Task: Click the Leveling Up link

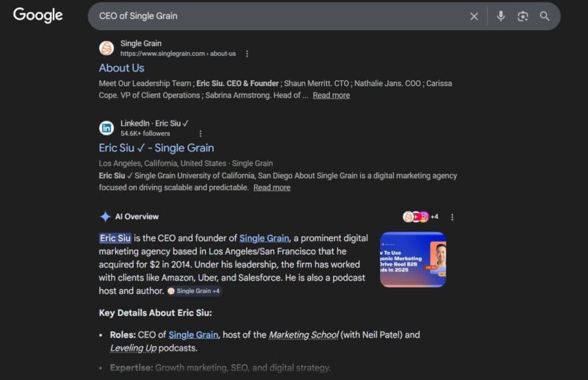Action: 133,348
